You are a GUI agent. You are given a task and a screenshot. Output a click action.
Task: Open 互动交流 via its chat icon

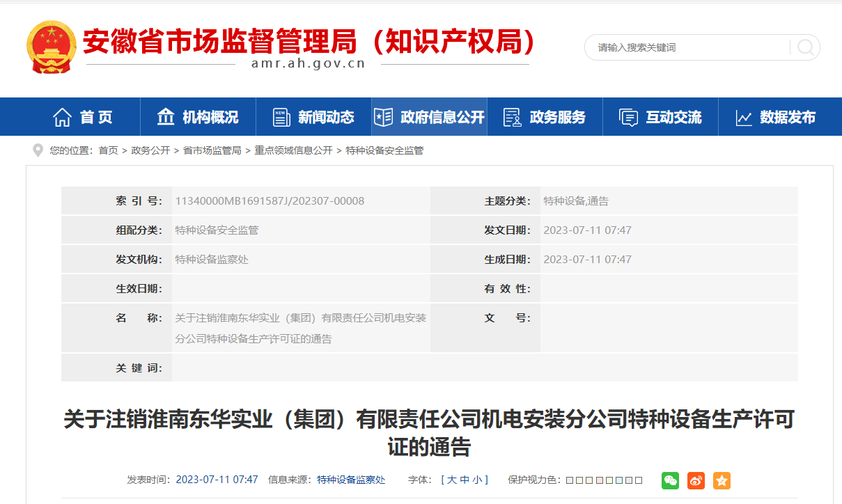coord(629,118)
